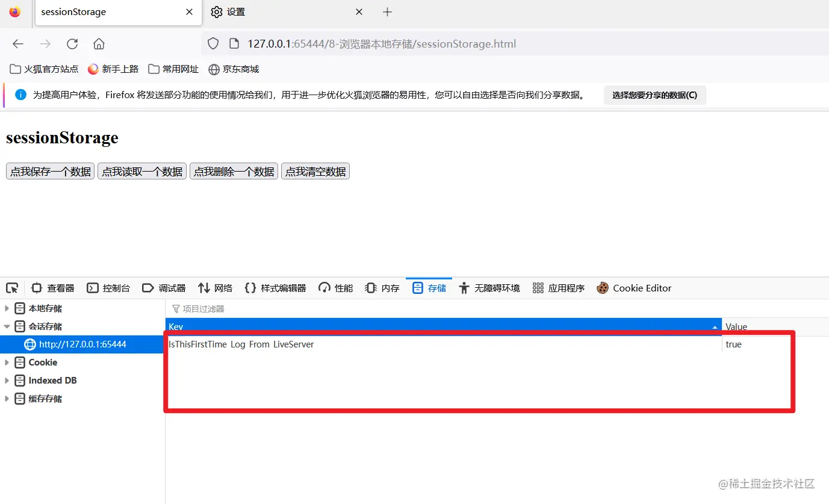
Task: Close the 设置 tab
Action: tap(359, 12)
